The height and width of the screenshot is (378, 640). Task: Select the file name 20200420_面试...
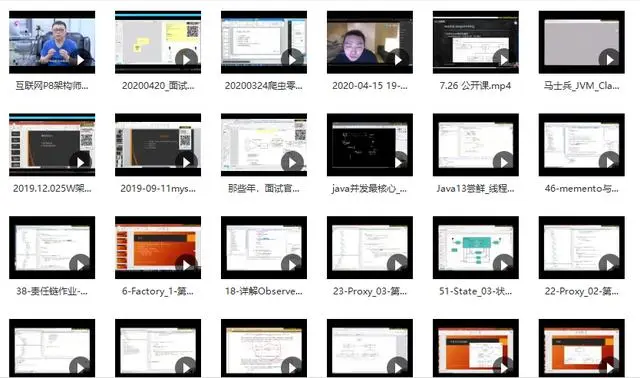tap(158, 86)
